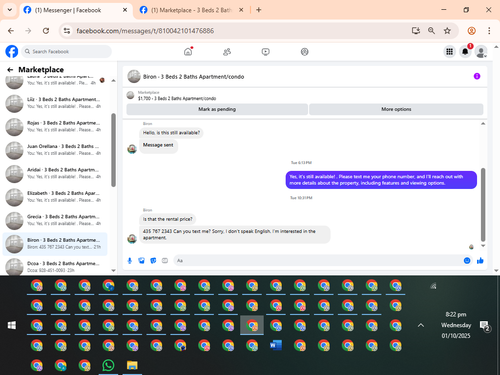Go to the Facebook Home feed icon
This screenshot has width=500, height=375.
point(188,52)
